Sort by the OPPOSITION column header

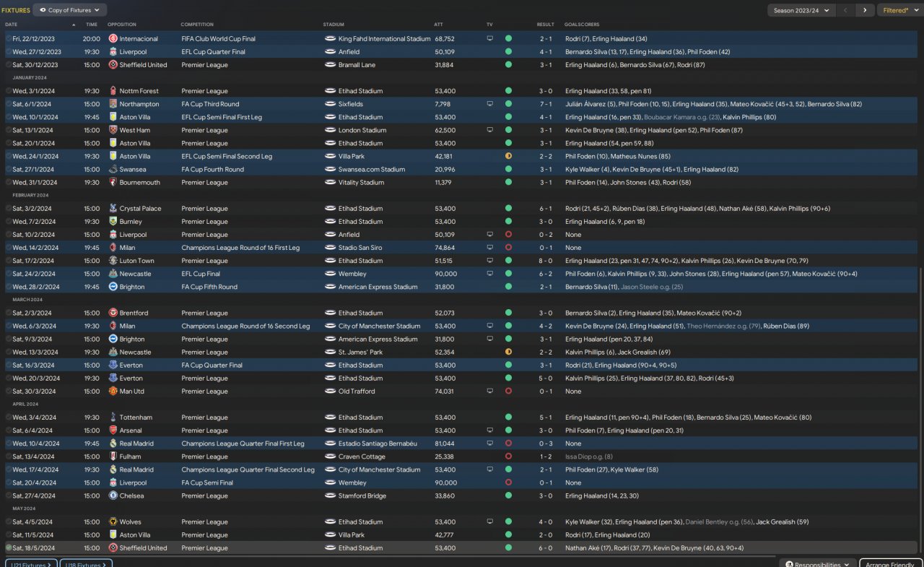[122, 25]
